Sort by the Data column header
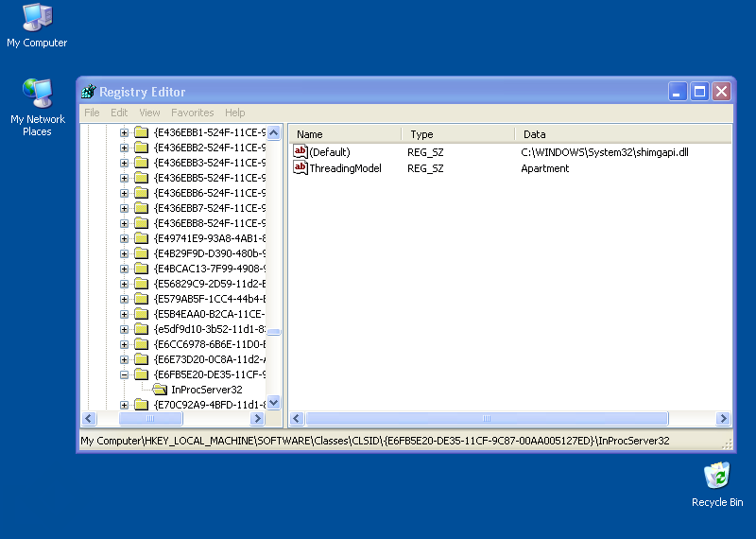Screen dimensions: 756x539 (x=624, y=134)
